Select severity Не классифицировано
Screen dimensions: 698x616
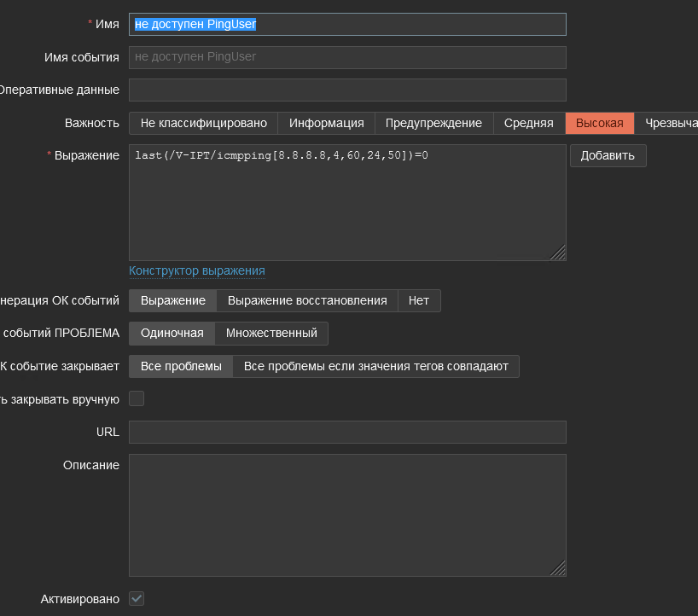tap(203, 124)
